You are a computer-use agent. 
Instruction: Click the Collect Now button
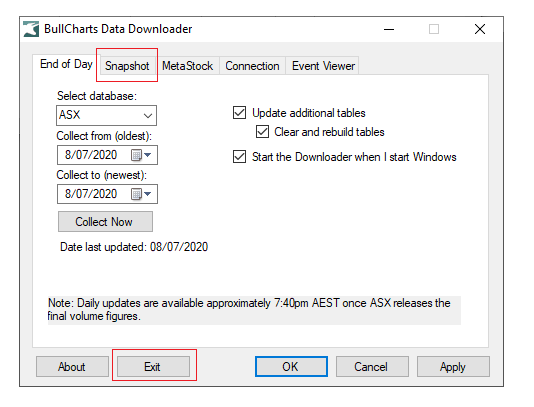(105, 222)
